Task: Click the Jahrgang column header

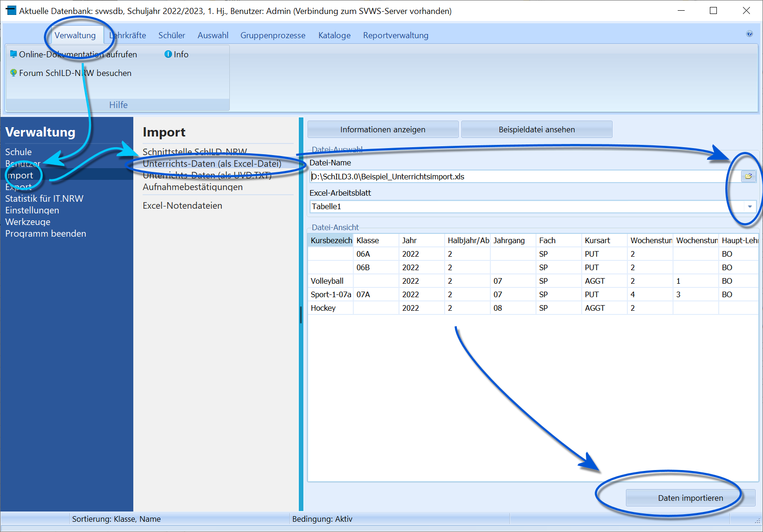Action: pos(513,240)
